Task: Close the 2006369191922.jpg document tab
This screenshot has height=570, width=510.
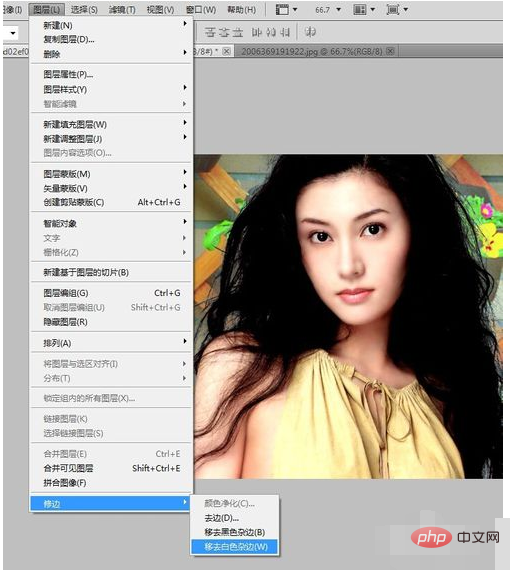Action: point(390,51)
